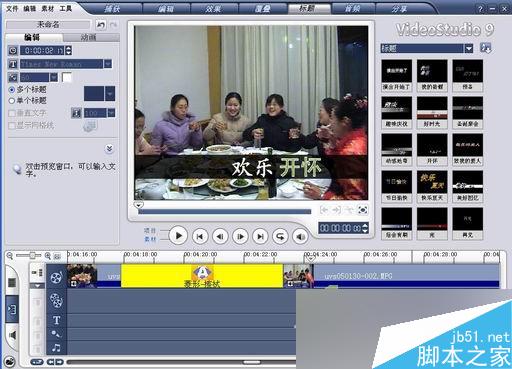
Task: Switch to the 捕获 step tab
Action: (x=112, y=8)
